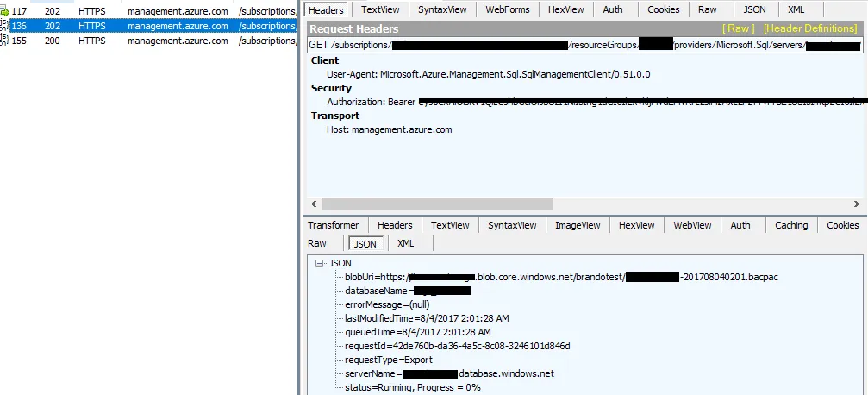Image resolution: width=868 pixels, height=395 pixels.
Task: Open the request TextView tab
Action: point(381,9)
